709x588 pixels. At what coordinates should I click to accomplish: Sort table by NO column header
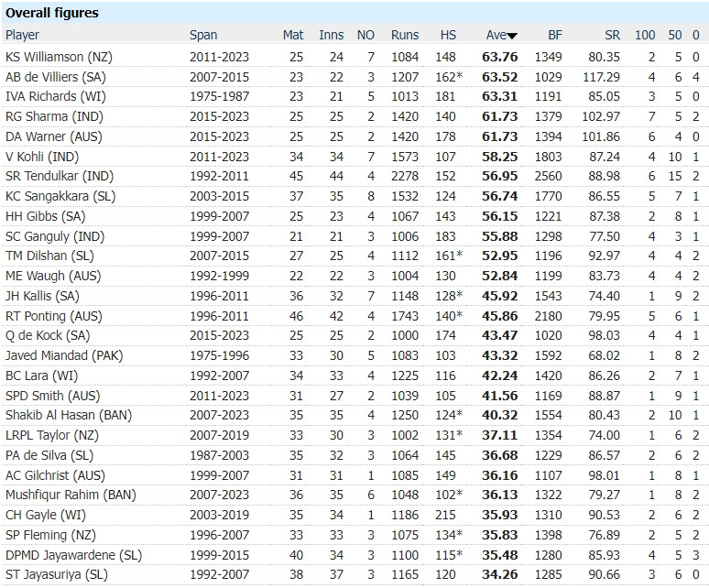coord(365,35)
